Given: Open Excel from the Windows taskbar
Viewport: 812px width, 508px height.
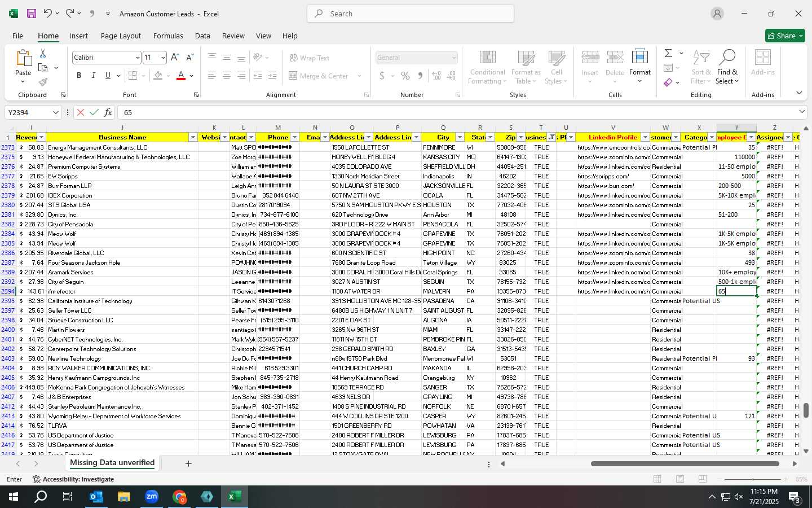Looking at the screenshot, I should (235, 497).
